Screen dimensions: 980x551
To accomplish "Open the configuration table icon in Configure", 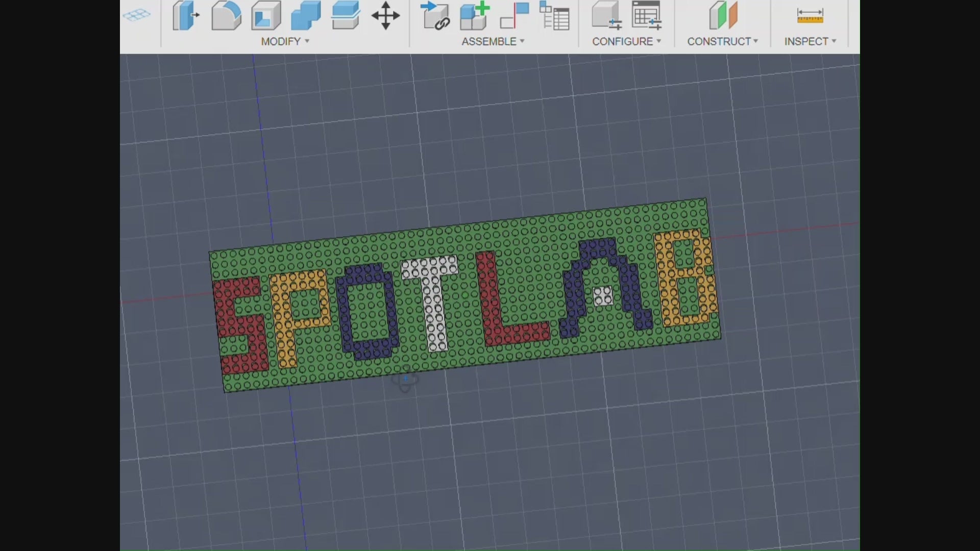I will click(646, 16).
